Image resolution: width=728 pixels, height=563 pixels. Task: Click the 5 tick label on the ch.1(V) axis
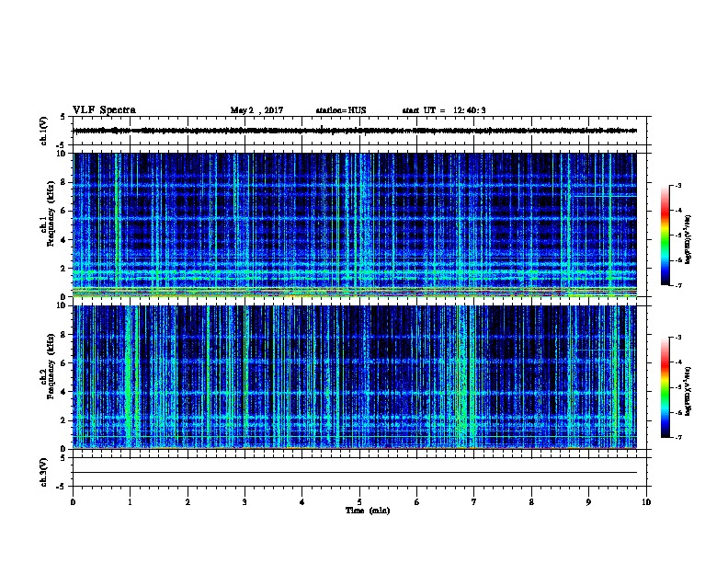pos(63,117)
